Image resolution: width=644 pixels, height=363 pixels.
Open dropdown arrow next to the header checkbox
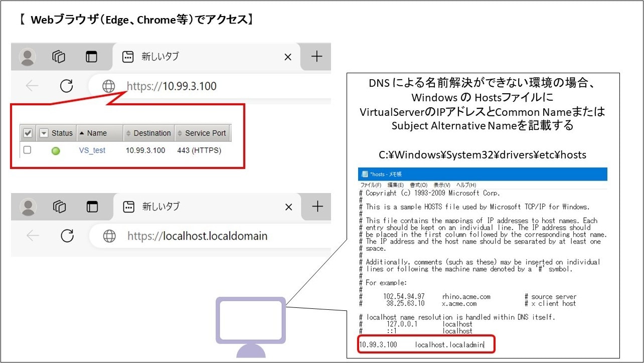[44, 133]
